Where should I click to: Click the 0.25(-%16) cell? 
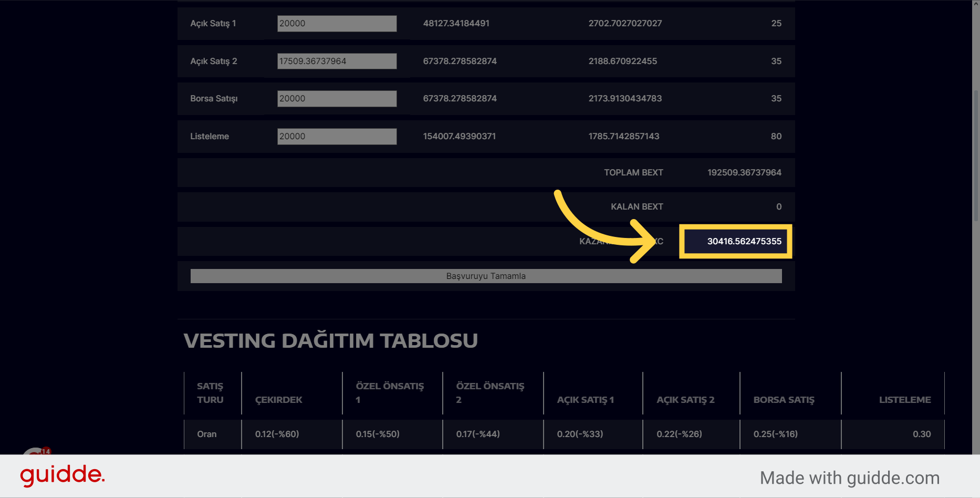point(776,434)
